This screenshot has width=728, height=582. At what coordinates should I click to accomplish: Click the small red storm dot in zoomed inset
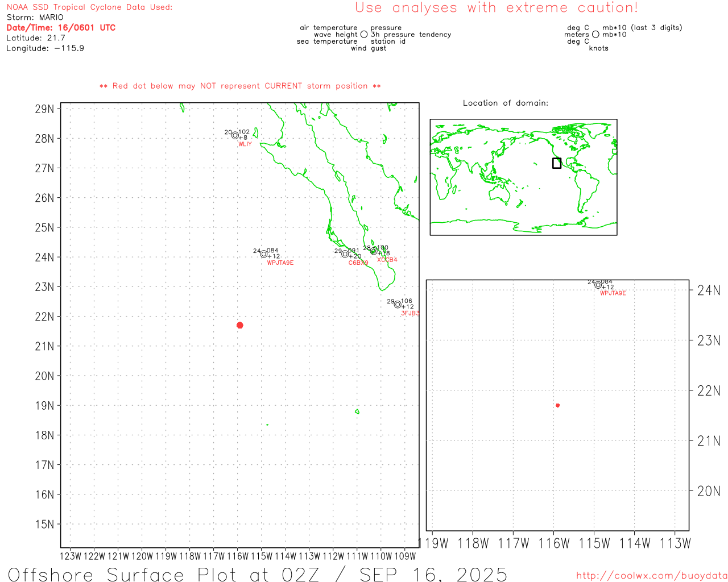click(x=557, y=405)
